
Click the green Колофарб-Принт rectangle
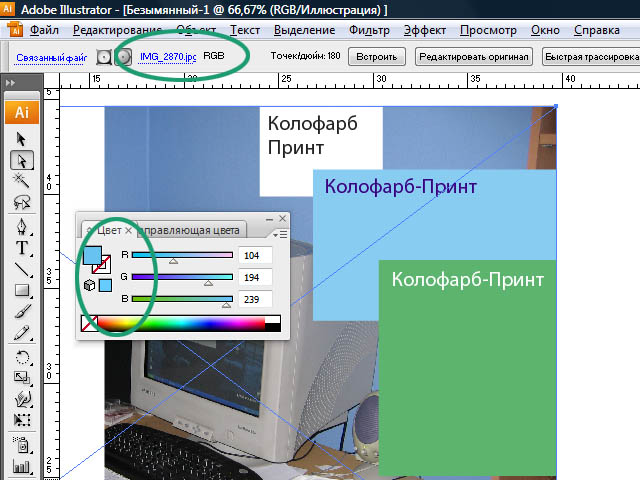click(467, 367)
